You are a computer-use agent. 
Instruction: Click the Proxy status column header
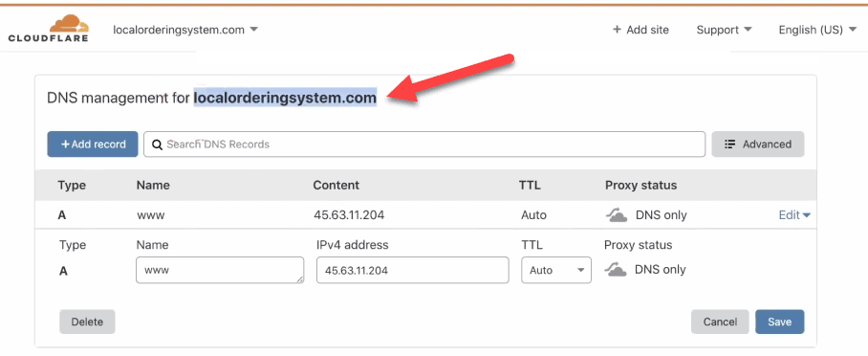click(641, 186)
